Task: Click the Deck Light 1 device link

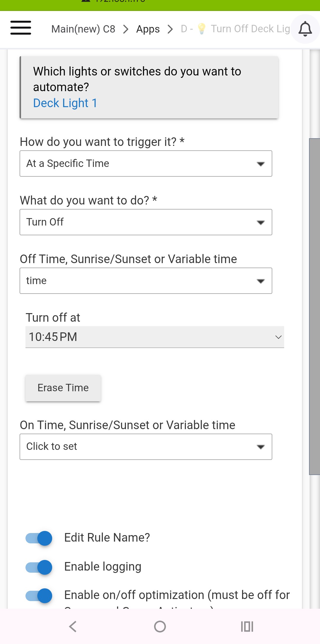Action: 65,103
